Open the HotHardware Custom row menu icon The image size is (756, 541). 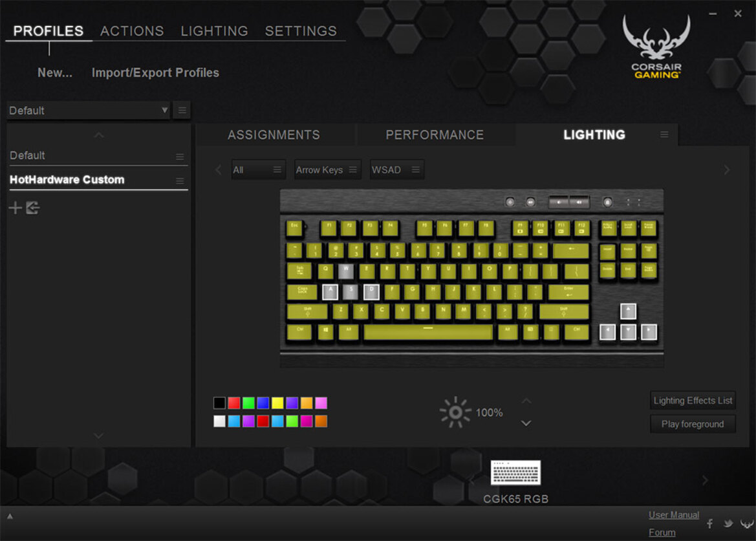[180, 181]
